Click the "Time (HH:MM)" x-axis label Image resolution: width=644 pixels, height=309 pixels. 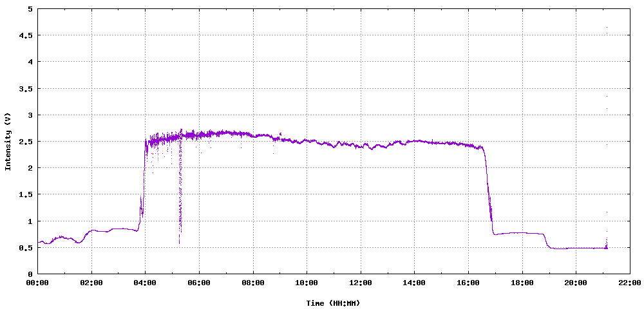pyautogui.click(x=334, y=303)
